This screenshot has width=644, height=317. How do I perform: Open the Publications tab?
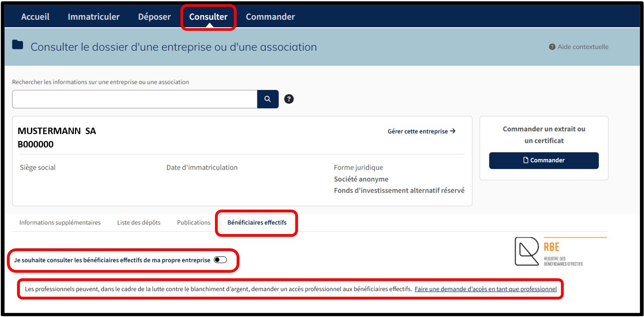point(194,223)
